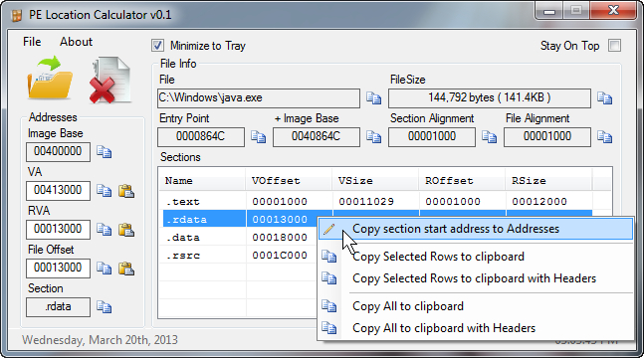Copy the File Alignment value
The height and width of the screenshot is (358, 644).
coord(604,136)
